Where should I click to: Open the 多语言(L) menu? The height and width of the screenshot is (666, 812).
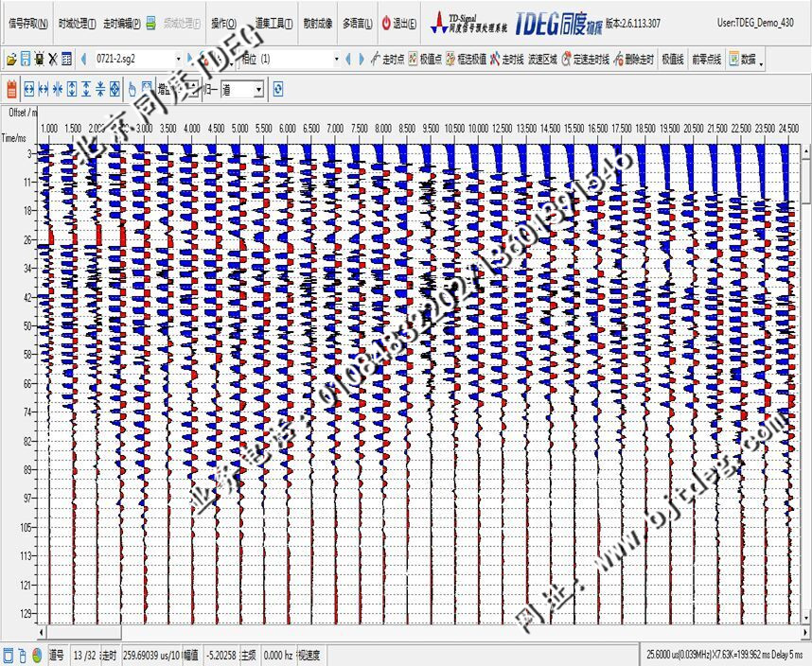(358, 24)
